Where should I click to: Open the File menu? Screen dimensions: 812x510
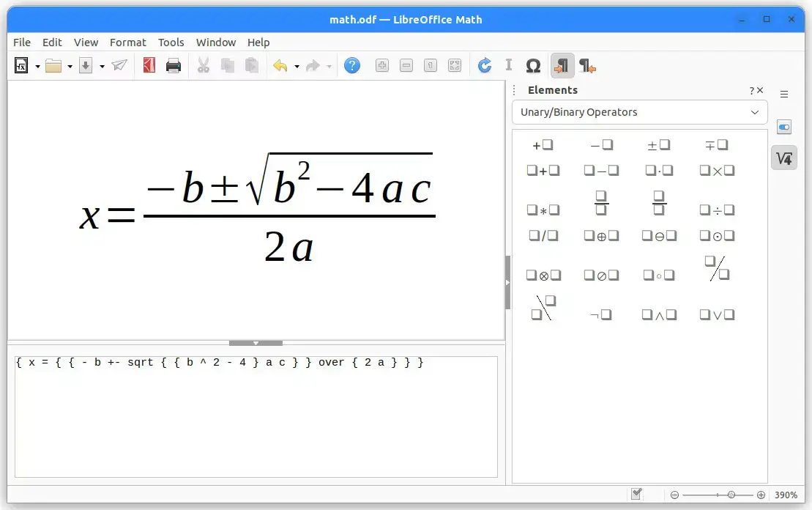point(22,42)
